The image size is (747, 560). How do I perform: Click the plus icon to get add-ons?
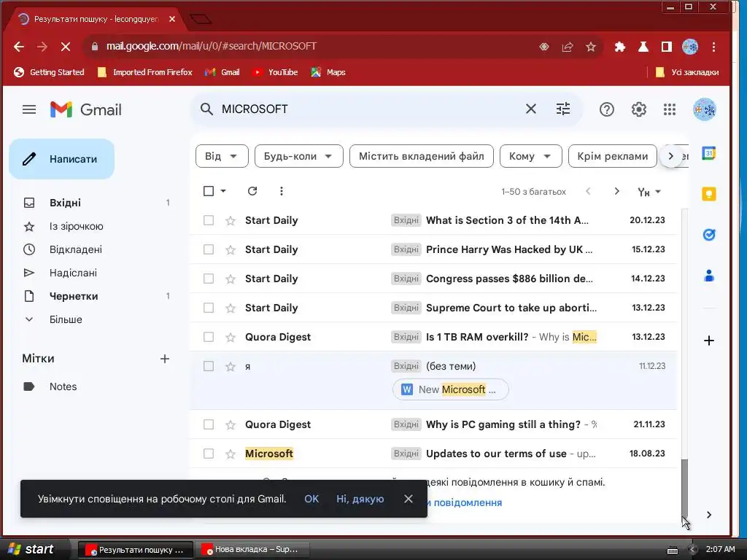709,341
